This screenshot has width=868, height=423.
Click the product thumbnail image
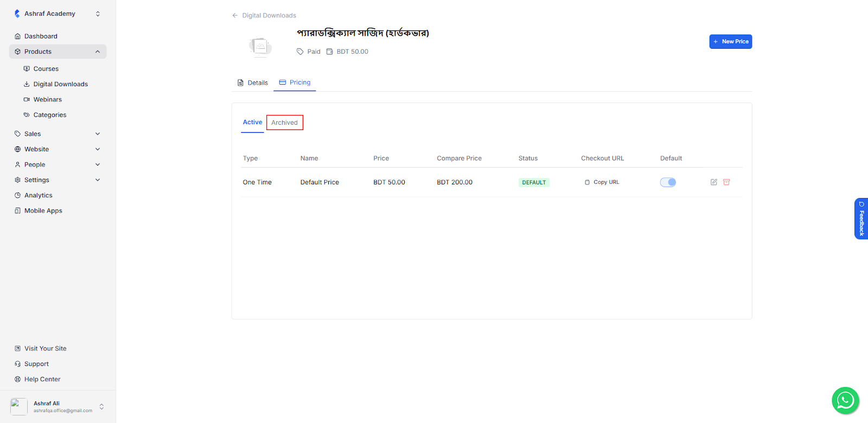click(x=260, y=47)
